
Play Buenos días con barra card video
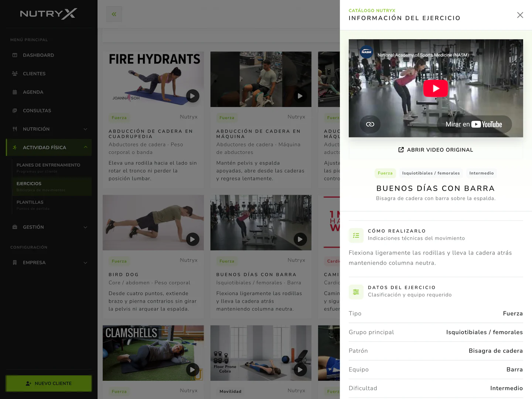(x=300, y=239)
